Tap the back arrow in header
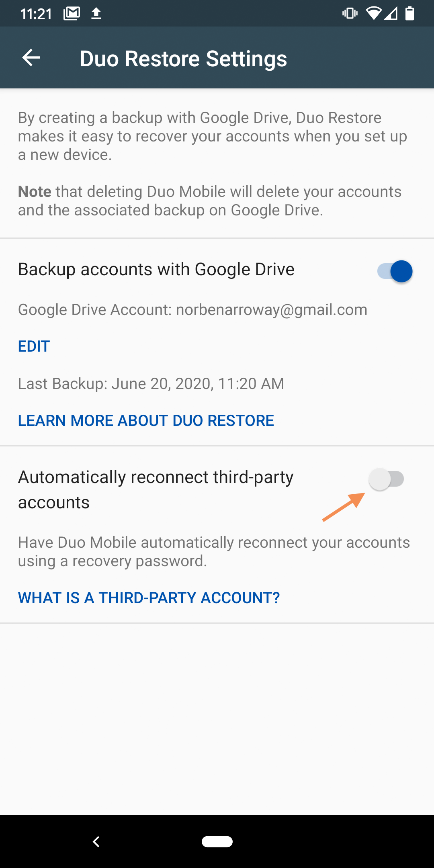The height and width of the screenshot is (868, 434). pyautogui.click(x=31, y=58)
